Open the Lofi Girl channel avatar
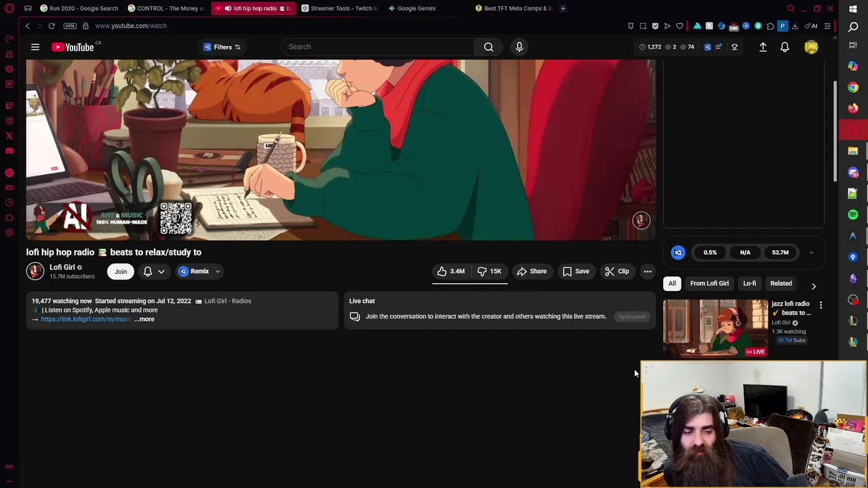Viewport: 868px width, 488px height. (x=35, y=271)
